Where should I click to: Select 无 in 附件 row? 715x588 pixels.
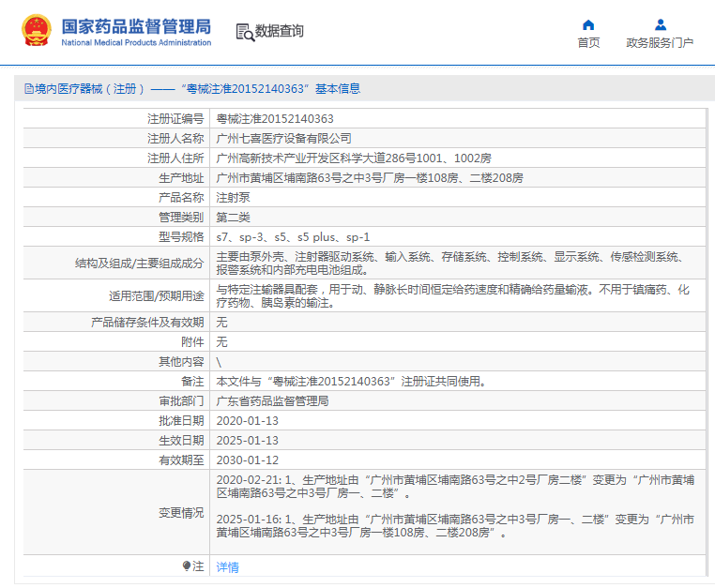click(x=221, y=342)
